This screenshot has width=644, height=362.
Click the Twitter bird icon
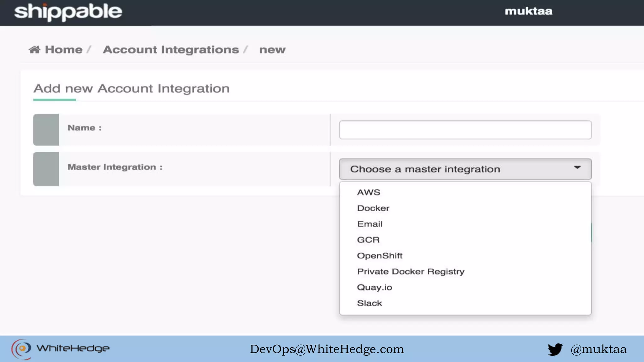(555, 349)
